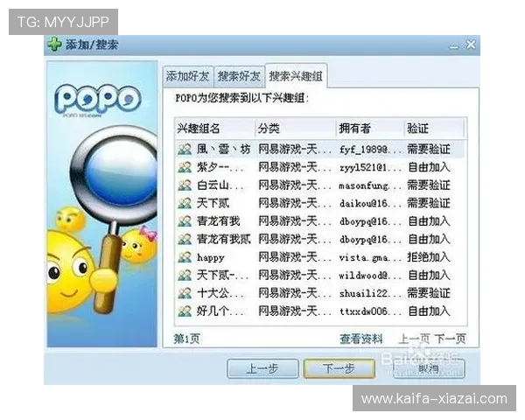
Task: Sort by the 分类 column header
Action: tap(296, 129)
